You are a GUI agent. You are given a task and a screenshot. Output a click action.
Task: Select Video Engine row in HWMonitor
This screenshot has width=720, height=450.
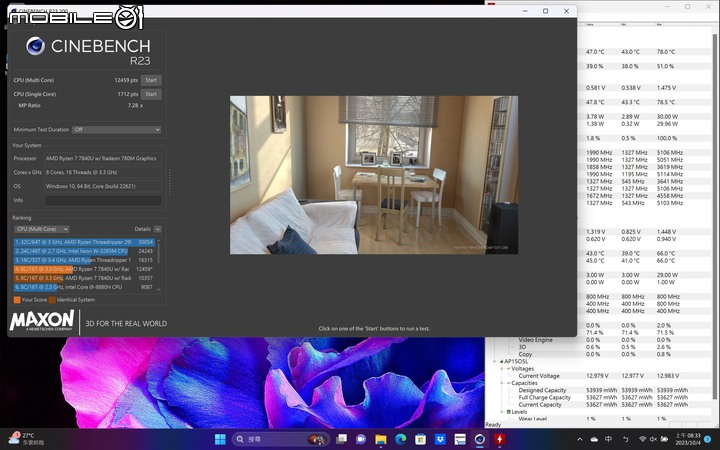click(535, 340)
